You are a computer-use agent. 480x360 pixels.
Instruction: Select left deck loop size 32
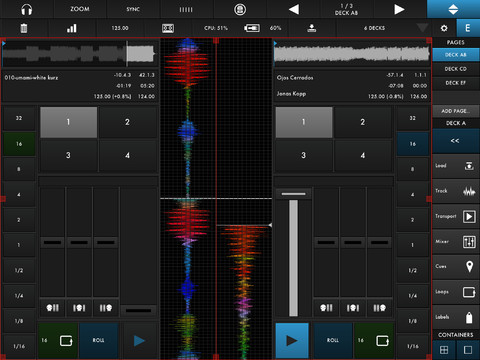19,118
